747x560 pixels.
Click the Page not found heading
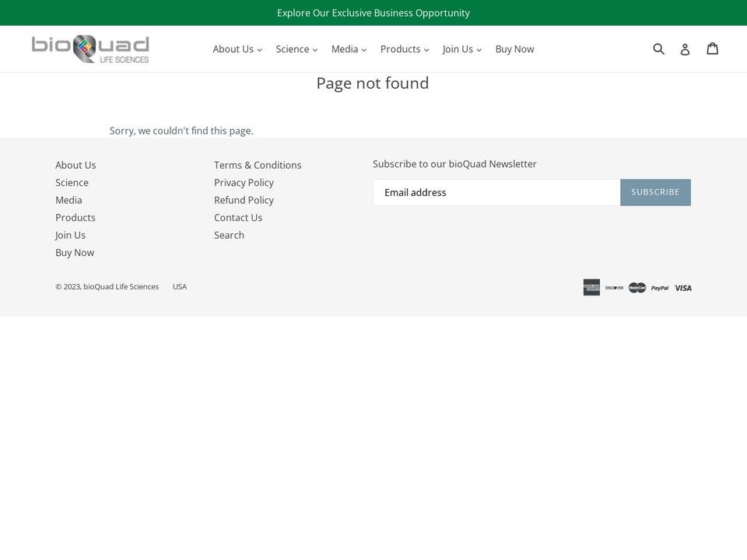[x=373, y=83]
